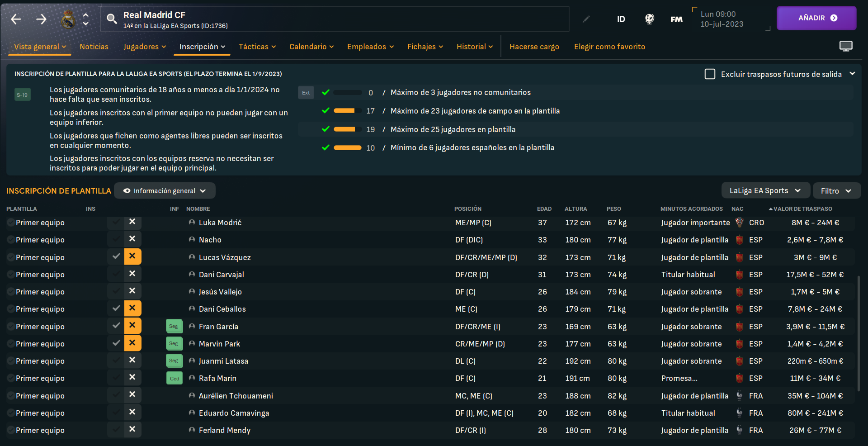Go forward with the right arrow
868x446 pixels.
tap(41, 19)
